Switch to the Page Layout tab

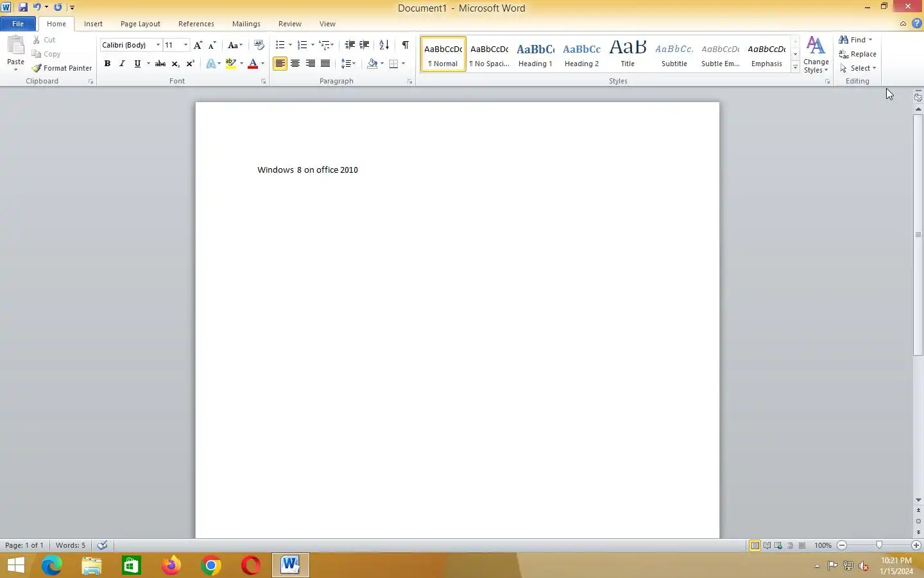(x=141, y=24)
